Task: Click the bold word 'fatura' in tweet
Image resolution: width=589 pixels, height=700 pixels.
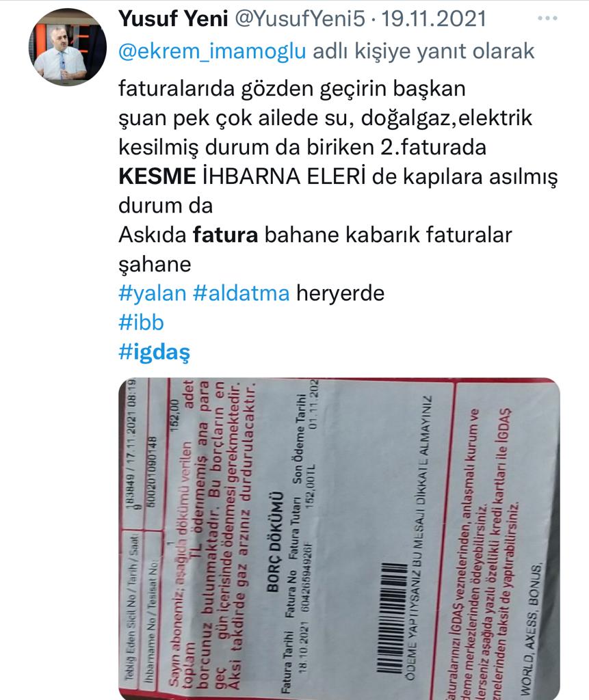Action: click(x=225, y=235)
